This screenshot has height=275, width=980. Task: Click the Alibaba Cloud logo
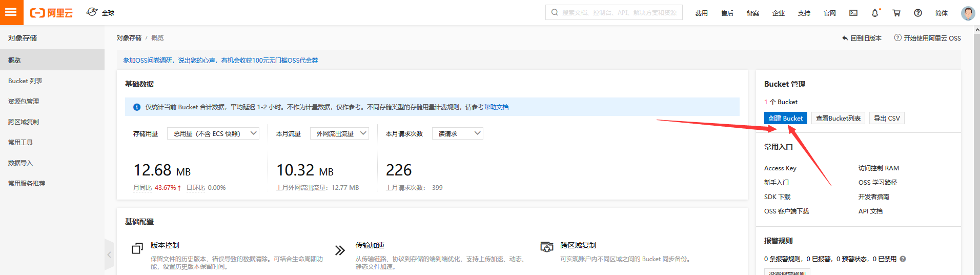[51, 13]
